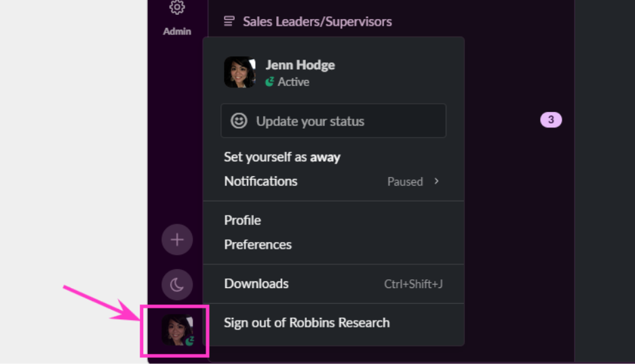This screenshot has height=364, width=635.
Task: Click the green Active status indicator
Action: (x=270, y=82)
